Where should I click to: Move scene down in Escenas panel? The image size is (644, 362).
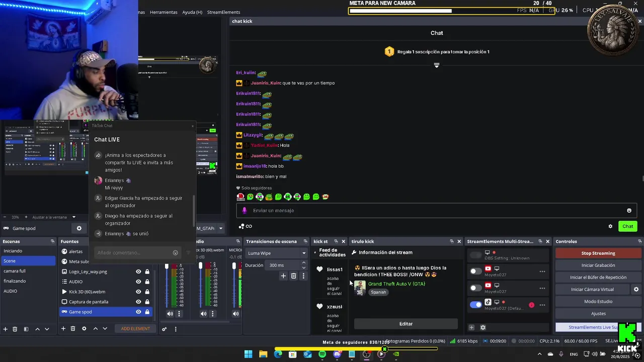click(47, 329)
